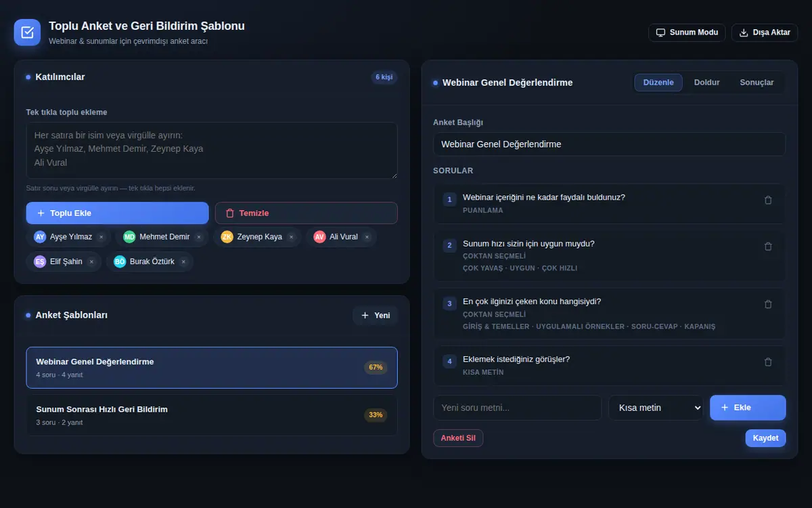The height and width of the screenshot is (508, 812).
Task: Click the AV avatar for Ali Vural
Action: coord(319,237)
